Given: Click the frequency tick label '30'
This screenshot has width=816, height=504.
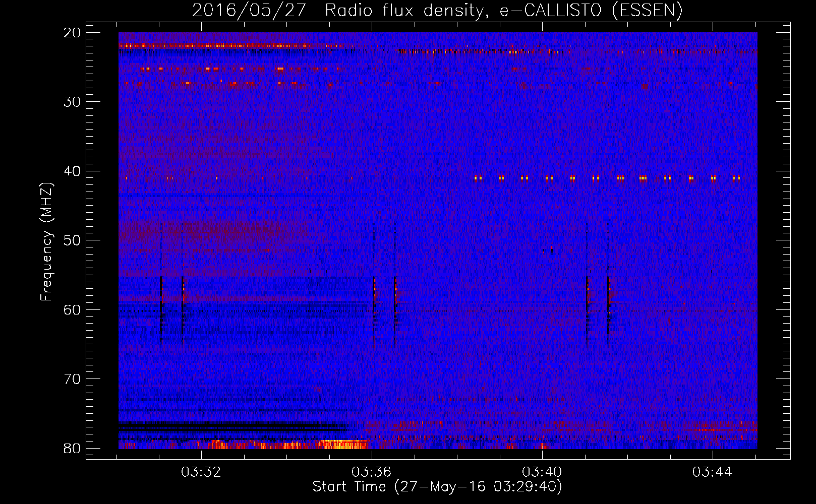Looking at the screenshot, I should point(73,102).
